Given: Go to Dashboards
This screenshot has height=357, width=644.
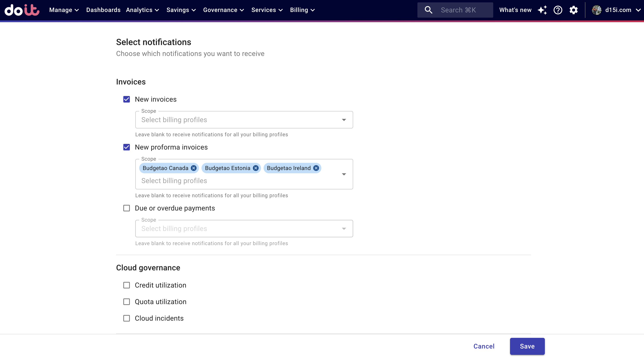Looking at the screenshot, I should click(103, 10).
